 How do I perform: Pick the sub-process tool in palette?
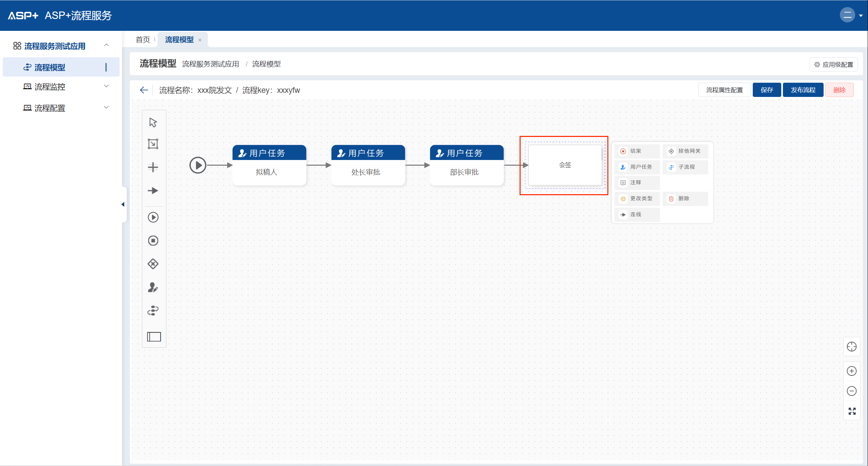coord(153,310)
